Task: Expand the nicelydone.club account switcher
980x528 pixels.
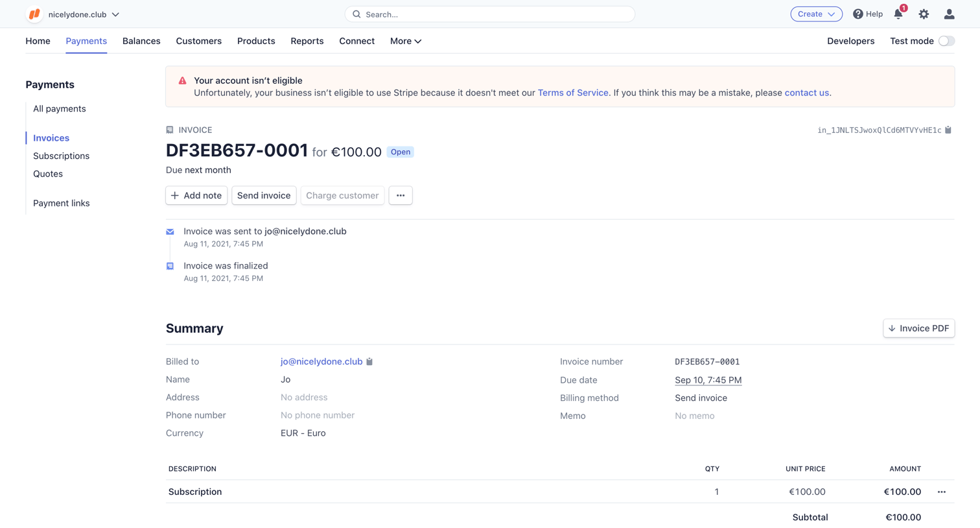Action: (84, 14)
